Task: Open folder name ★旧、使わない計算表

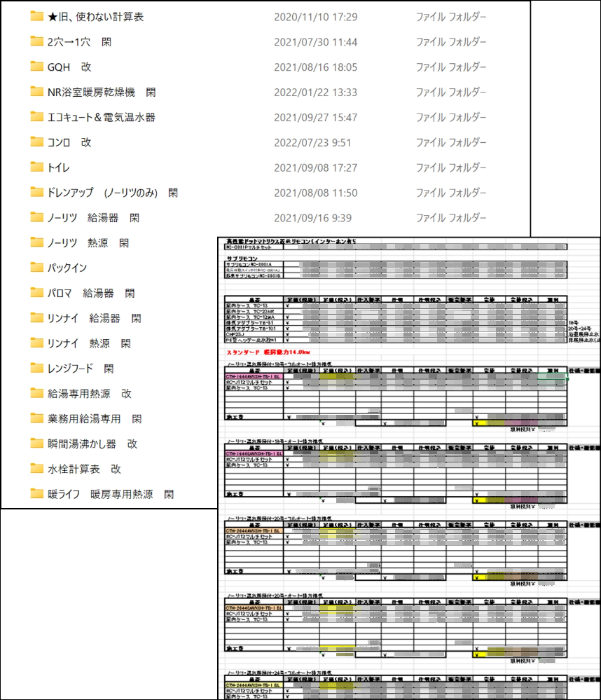Action: tap(95, 17)
